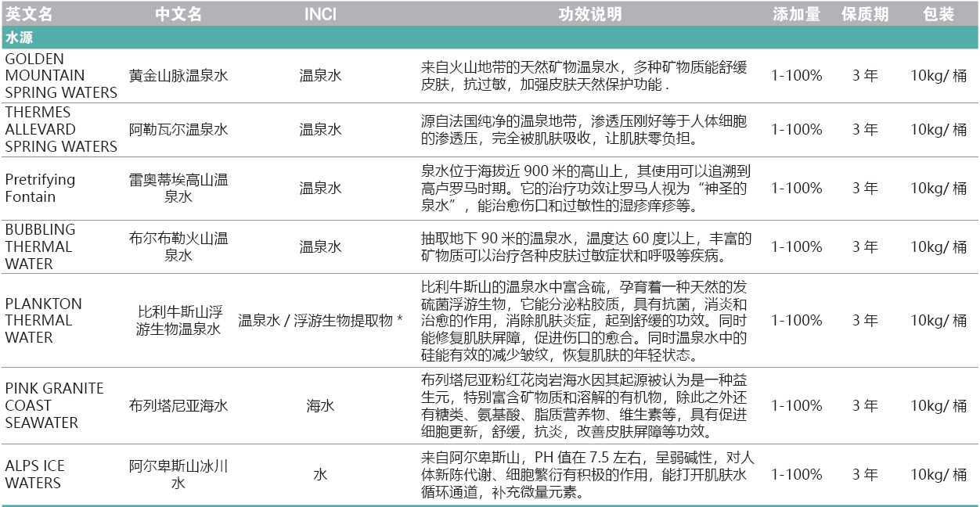Viewport: 980px width, 507px height.
Task: Click the 雷奥蒂埃高山温泉水 Chinese name
Action: click(x=178, y=188)
